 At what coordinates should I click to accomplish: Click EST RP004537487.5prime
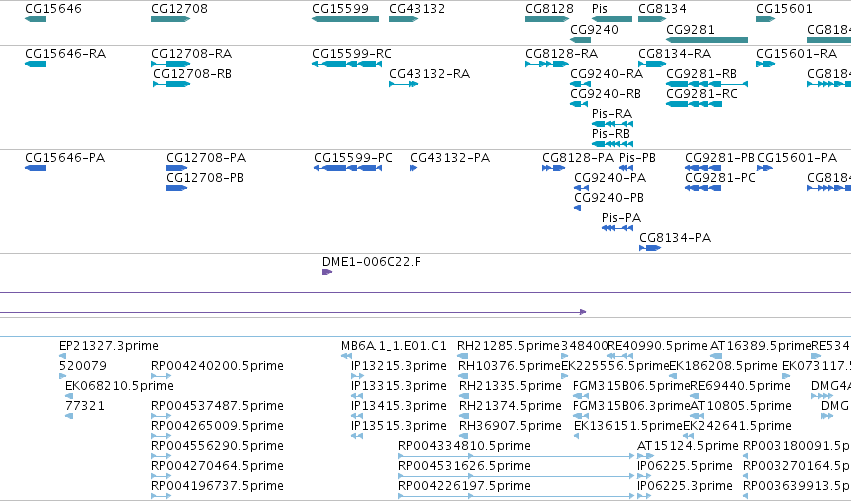[217, 406]
